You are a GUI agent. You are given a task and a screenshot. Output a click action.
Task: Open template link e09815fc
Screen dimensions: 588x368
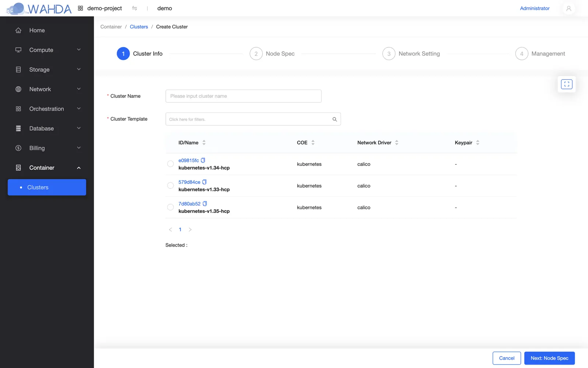pyautogui.click(x=189, y=160)
